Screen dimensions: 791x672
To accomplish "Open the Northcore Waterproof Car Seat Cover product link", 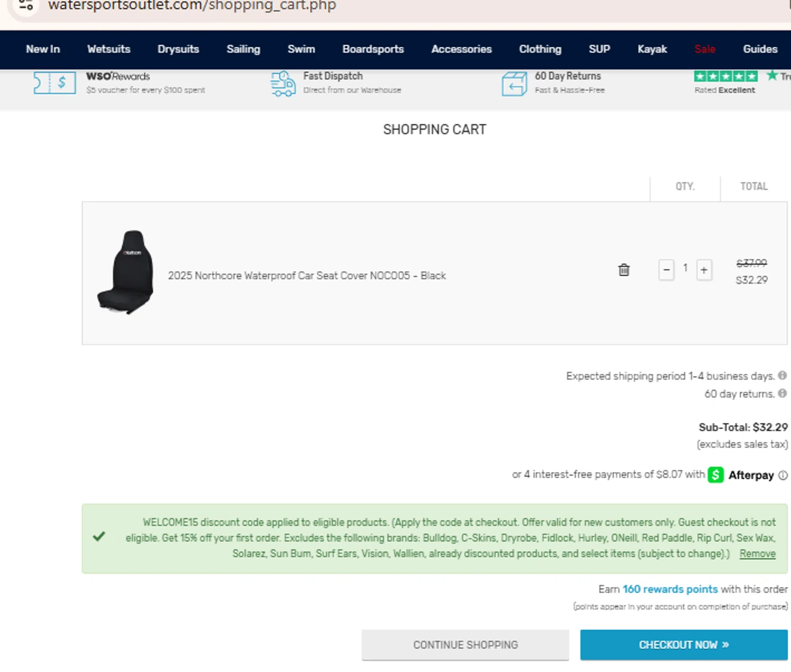I will 307,276.
